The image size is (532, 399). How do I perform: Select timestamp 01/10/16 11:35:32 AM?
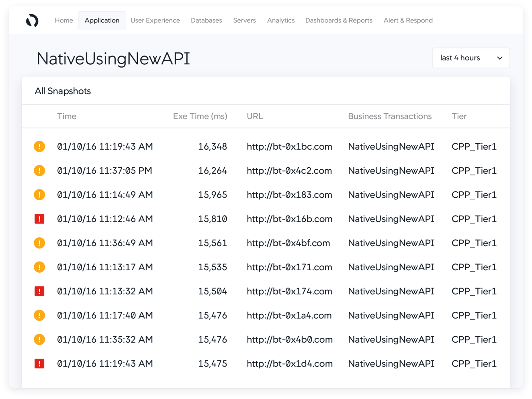105,339
